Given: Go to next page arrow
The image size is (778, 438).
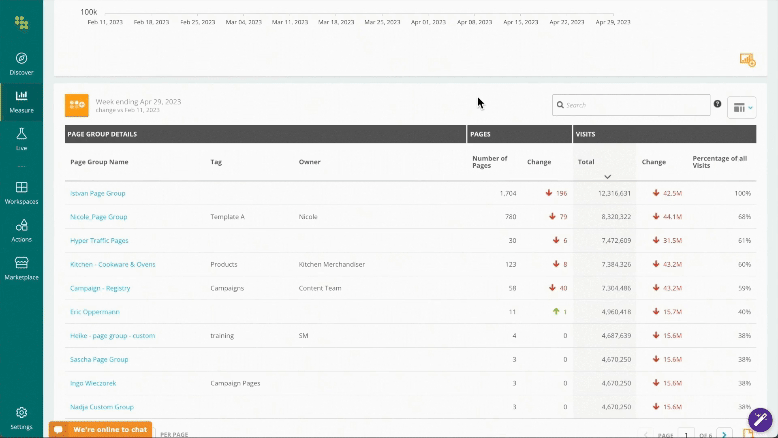Looking at the screenshot, I should 724,435.
